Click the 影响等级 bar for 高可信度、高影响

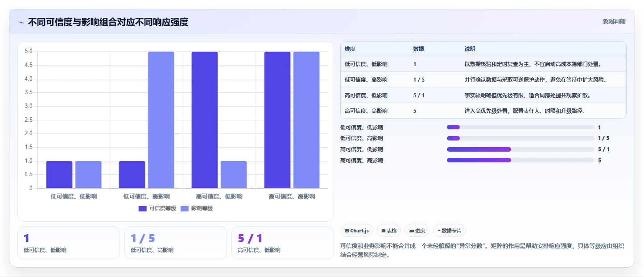306,120
